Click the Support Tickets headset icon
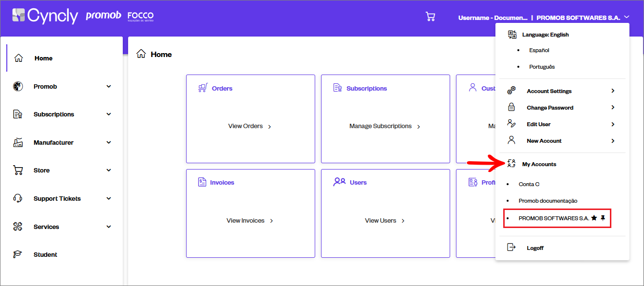 click(x=18, y=199)
